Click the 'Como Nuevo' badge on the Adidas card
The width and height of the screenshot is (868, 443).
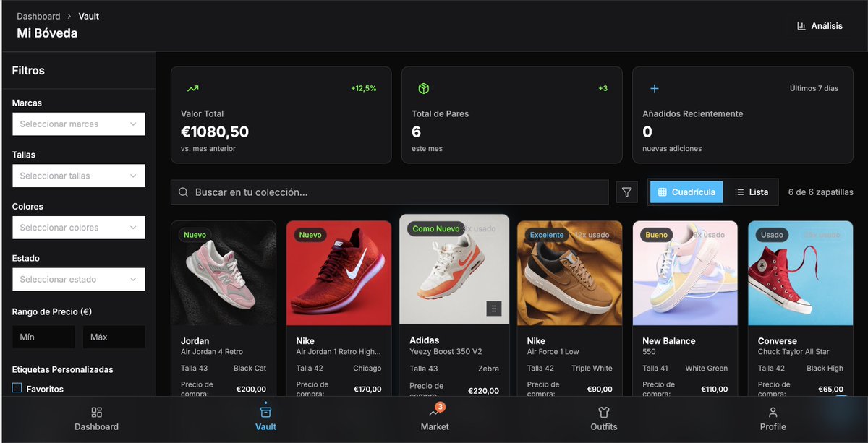pos(436,229)
